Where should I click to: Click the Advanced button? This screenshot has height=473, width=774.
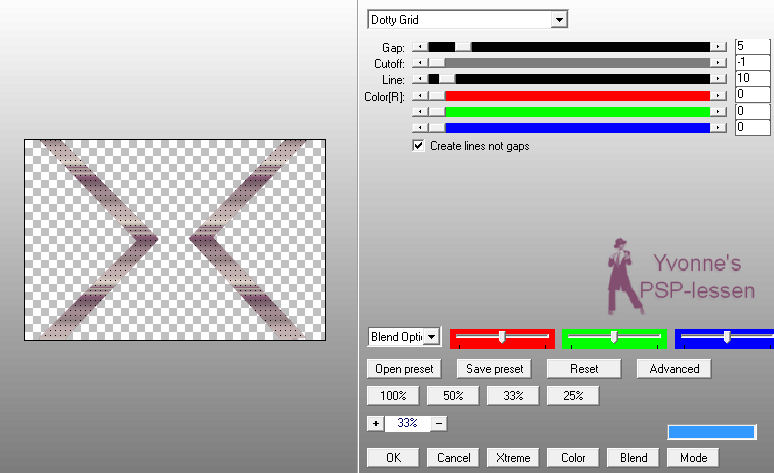point(674,369)
